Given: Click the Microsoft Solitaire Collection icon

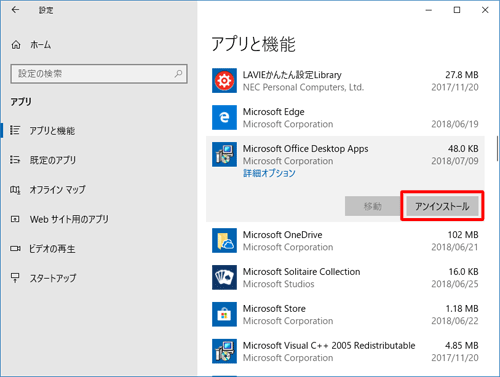Looking at the screenshot, I should click(224, 277).
